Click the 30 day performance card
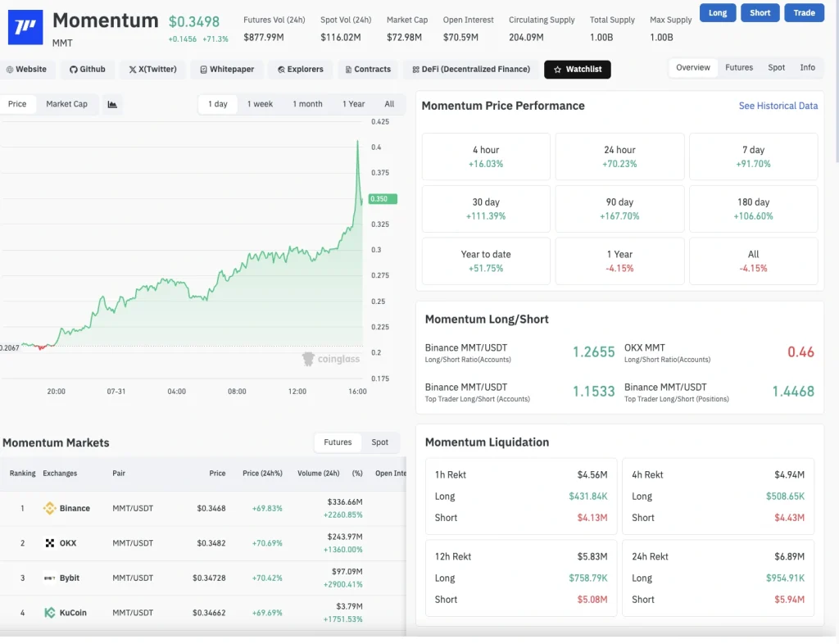Image resolution: width=839 pixels, height=644 pixels. point(486,209)
